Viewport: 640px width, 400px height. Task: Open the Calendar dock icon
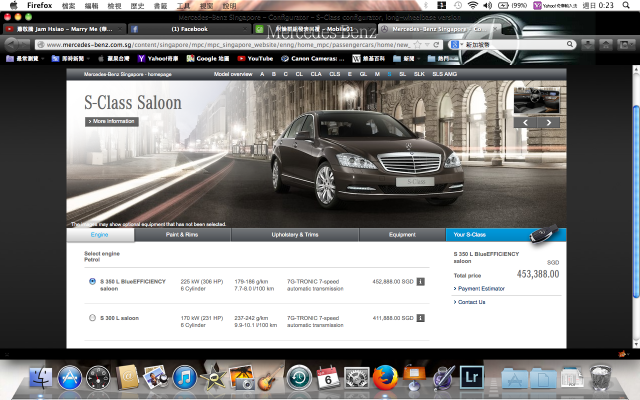328,378
